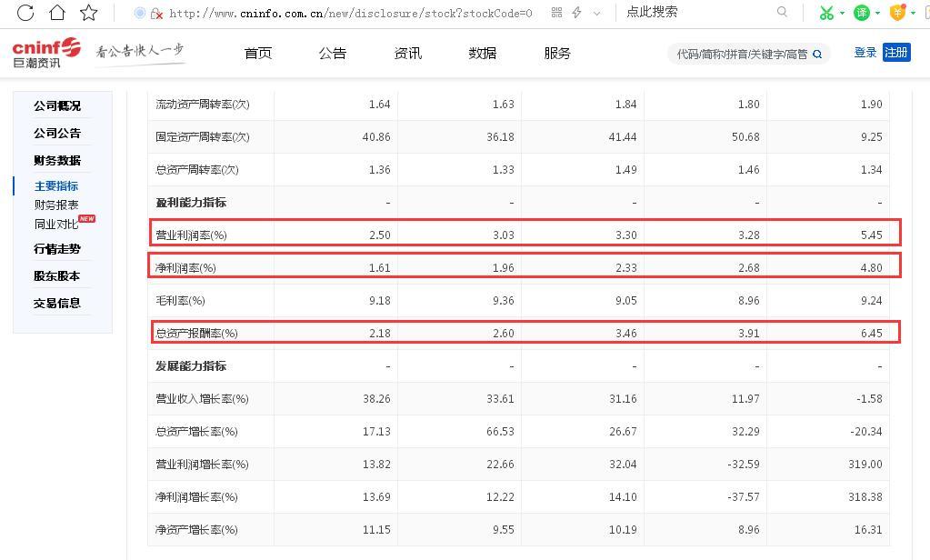Screen dimensions: 930x560
Task: Bookmark page with the star icon
Action: pos(89,13)
